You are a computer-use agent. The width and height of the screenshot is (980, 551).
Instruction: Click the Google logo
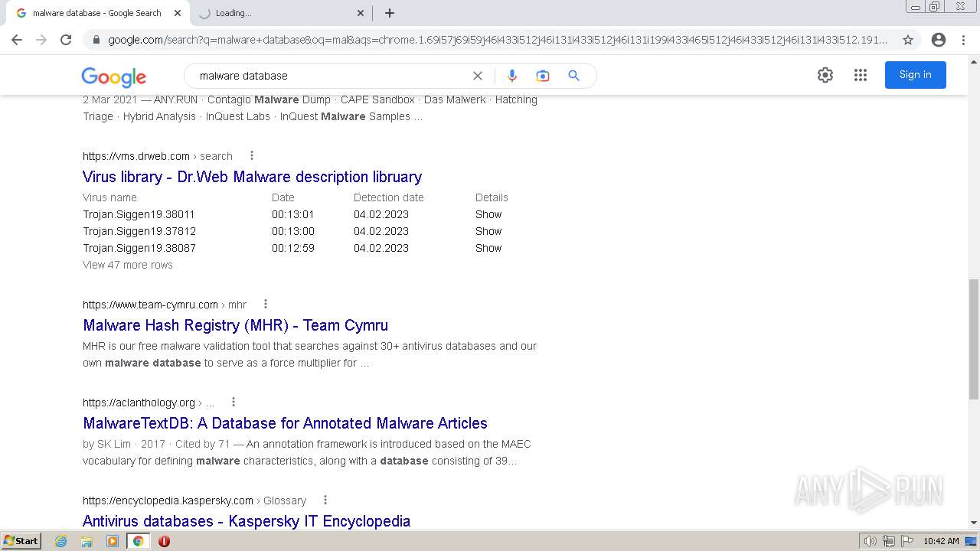(x=114, y=77)
